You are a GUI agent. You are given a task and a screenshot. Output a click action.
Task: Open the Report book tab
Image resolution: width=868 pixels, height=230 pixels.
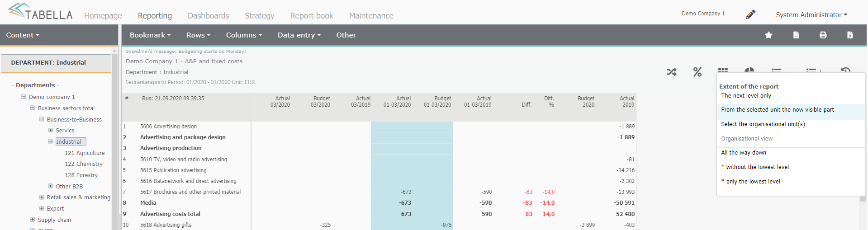tap(311, 16)
